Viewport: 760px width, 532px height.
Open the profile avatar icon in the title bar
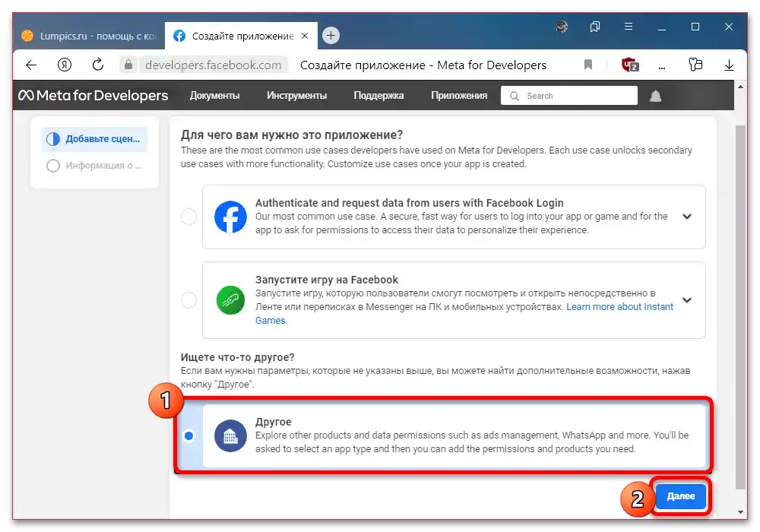point(562,27)
